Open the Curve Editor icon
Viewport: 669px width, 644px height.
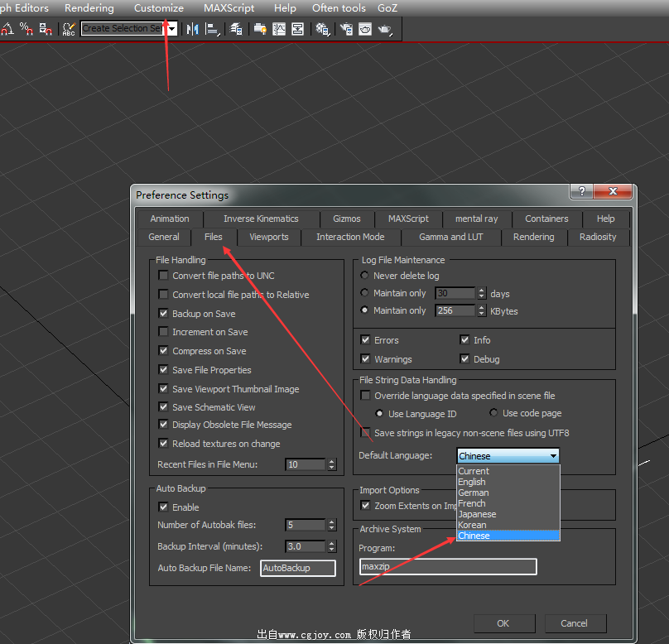(279, 29)
